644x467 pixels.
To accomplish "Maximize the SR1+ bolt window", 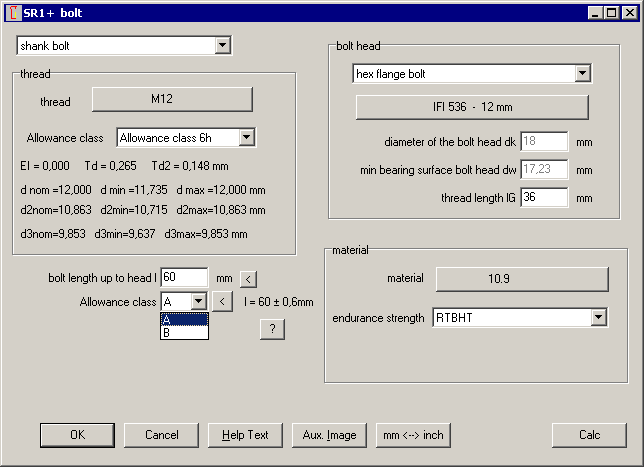I will click(x=610, y=13).
